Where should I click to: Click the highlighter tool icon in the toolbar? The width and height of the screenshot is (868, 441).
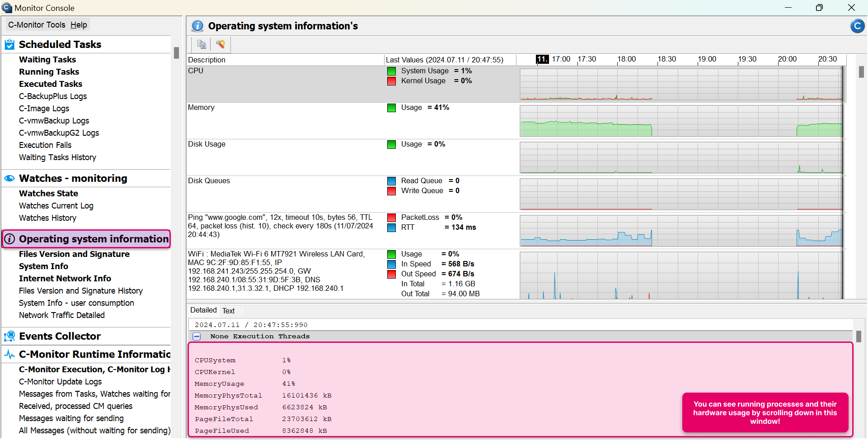(221, 44)
